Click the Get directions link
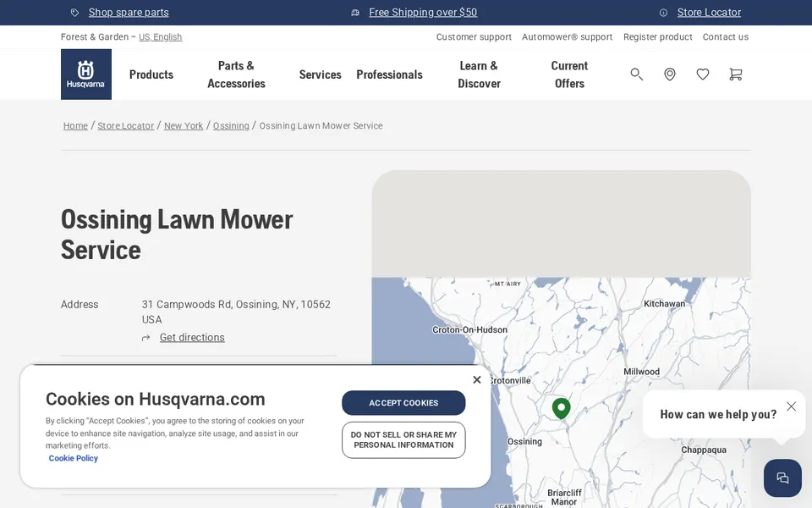 pos(192,338)
